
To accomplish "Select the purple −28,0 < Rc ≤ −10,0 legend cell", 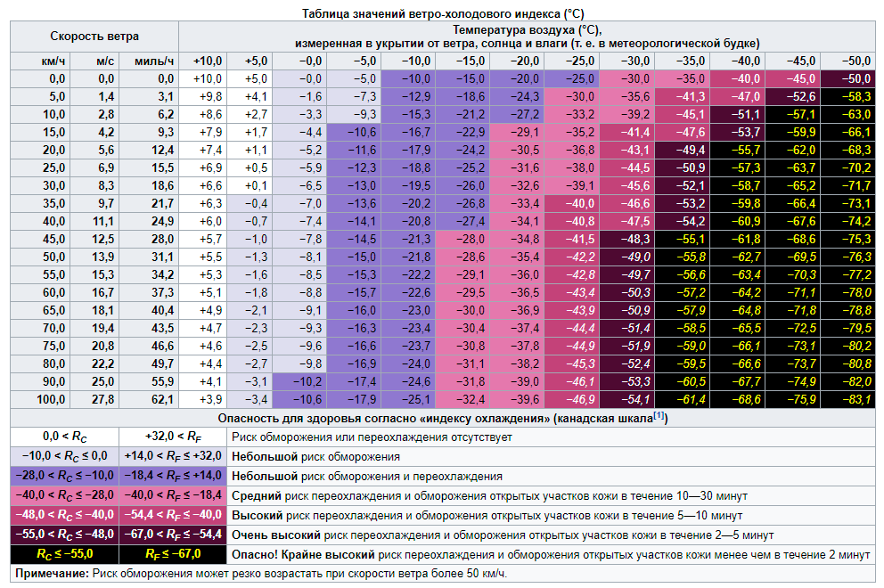I will (64, 476).
